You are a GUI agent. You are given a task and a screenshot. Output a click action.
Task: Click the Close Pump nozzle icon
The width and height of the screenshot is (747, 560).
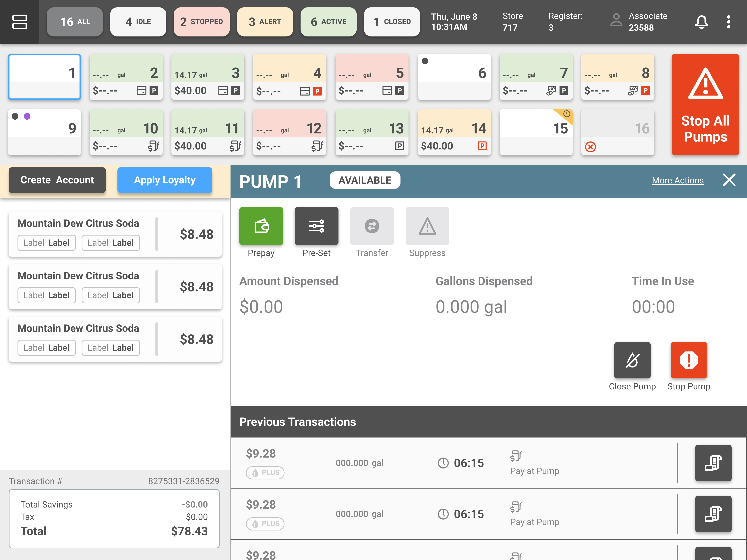(632, 360)
